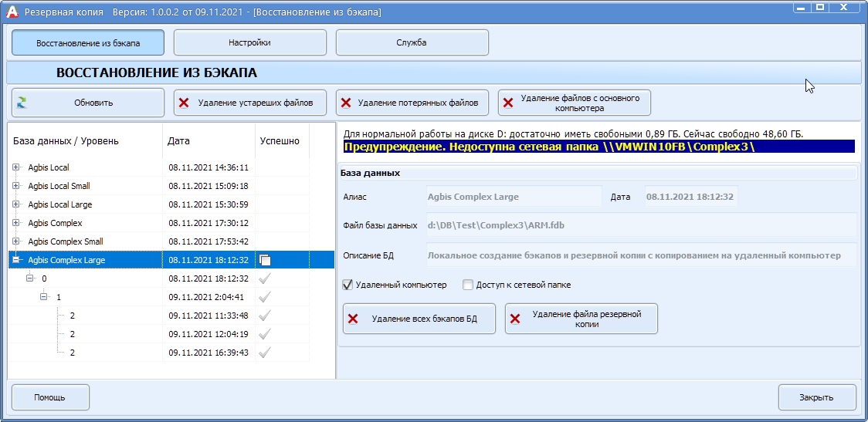This screenshot has height=422, width=868.
Task: Expand the Agbis Local Small node
Action: click(x=15, y=186)
